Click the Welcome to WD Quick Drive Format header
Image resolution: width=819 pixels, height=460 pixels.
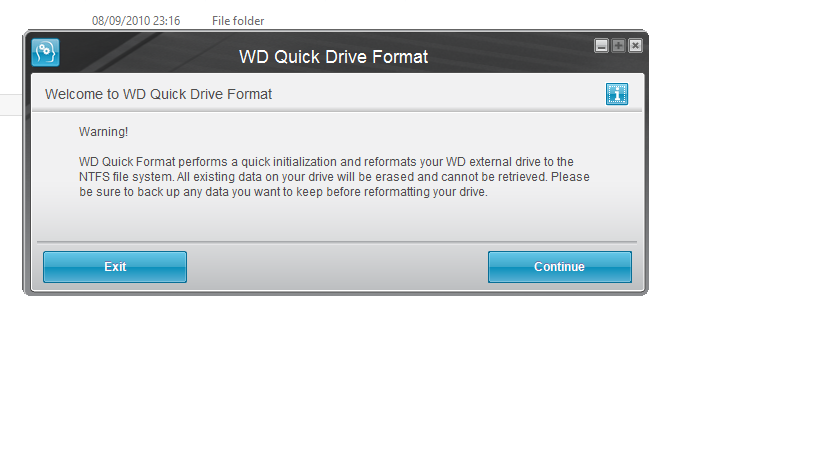click(x=158, y=94)
